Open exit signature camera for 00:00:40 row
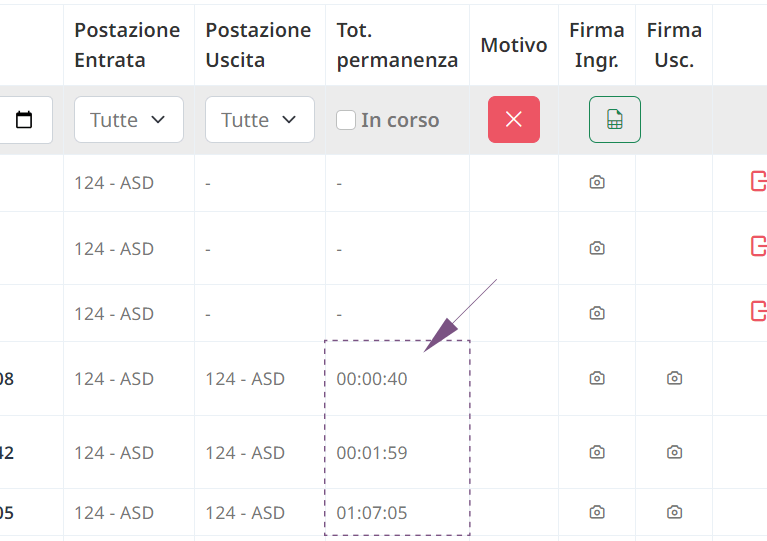The width and height of the screenshot is (767, 541). pyautogui.click(x=674, y=378)
